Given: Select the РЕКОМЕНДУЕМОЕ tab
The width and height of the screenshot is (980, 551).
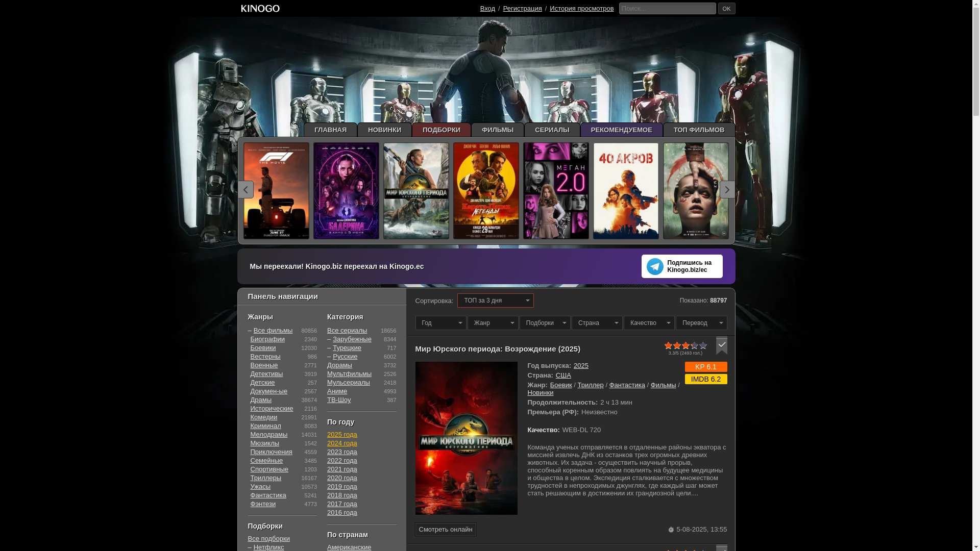Looking at the screenshot, I should [x=622, y=130].
